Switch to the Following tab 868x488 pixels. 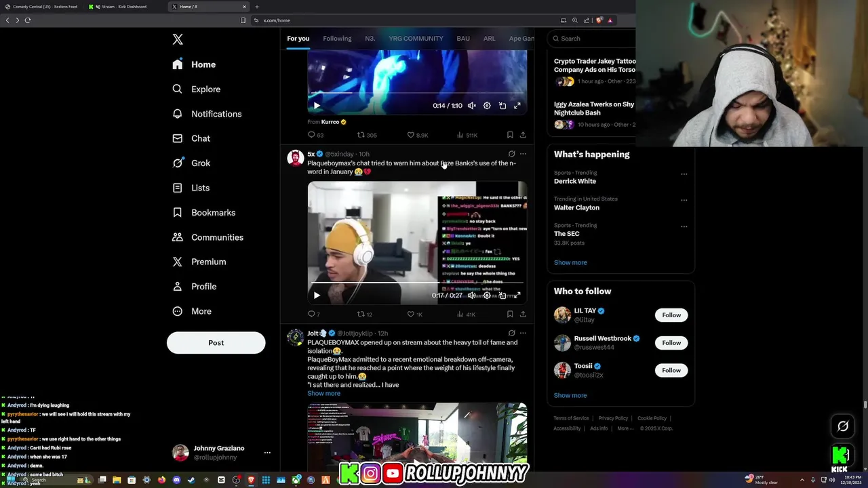pos(337,39)
